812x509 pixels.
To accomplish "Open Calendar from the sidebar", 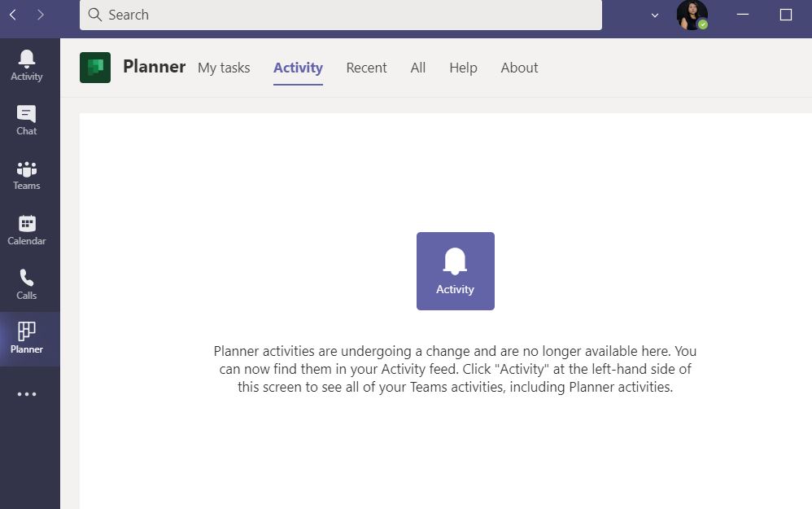I will 26,230.
